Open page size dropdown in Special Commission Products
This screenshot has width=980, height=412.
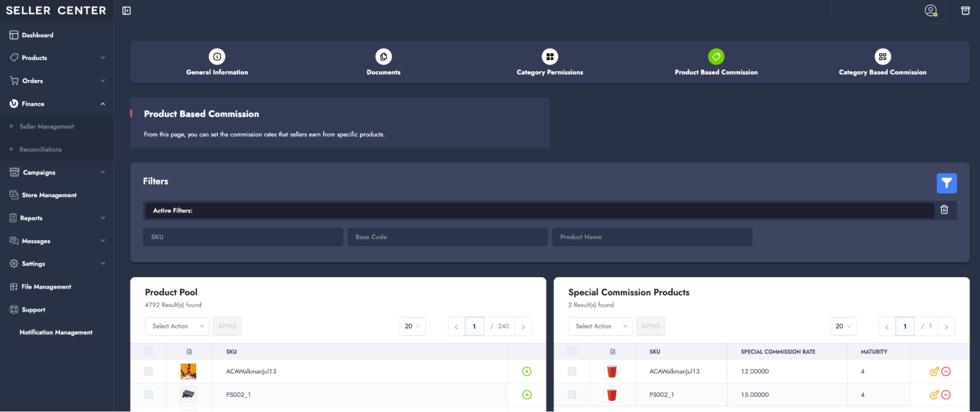tap(843, 327)
